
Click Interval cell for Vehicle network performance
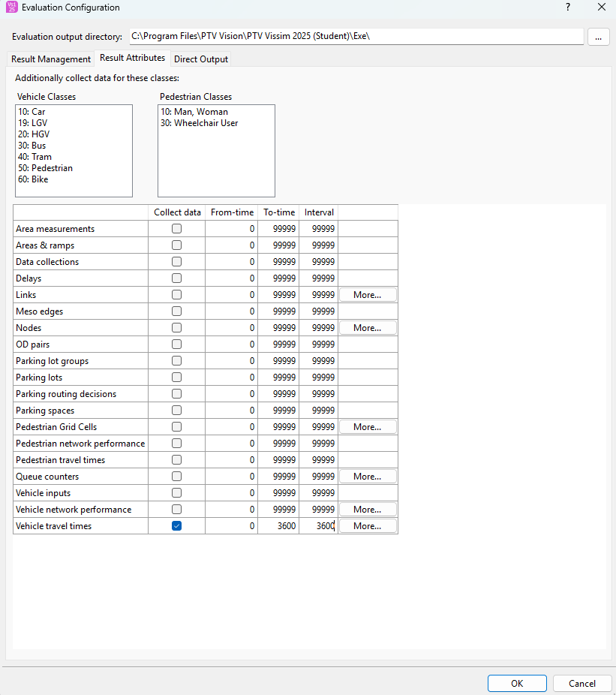click(x=319, y=510)
